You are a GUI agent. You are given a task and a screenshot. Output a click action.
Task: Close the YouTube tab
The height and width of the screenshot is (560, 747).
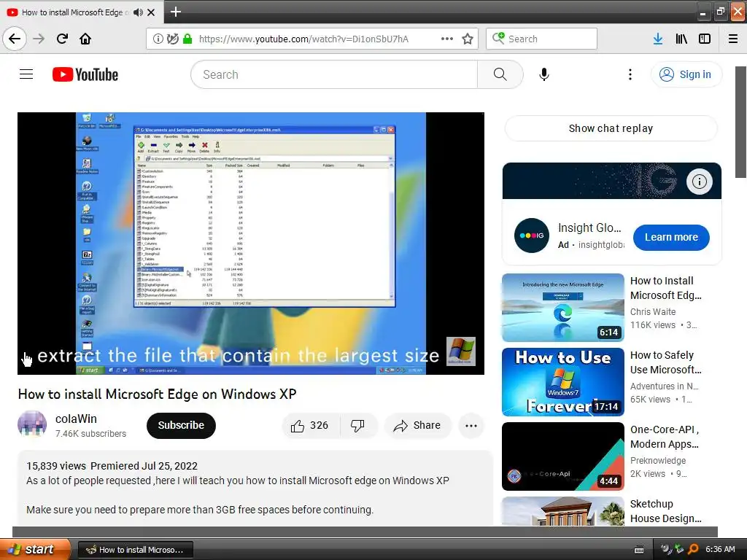click(x=151, y=12)
